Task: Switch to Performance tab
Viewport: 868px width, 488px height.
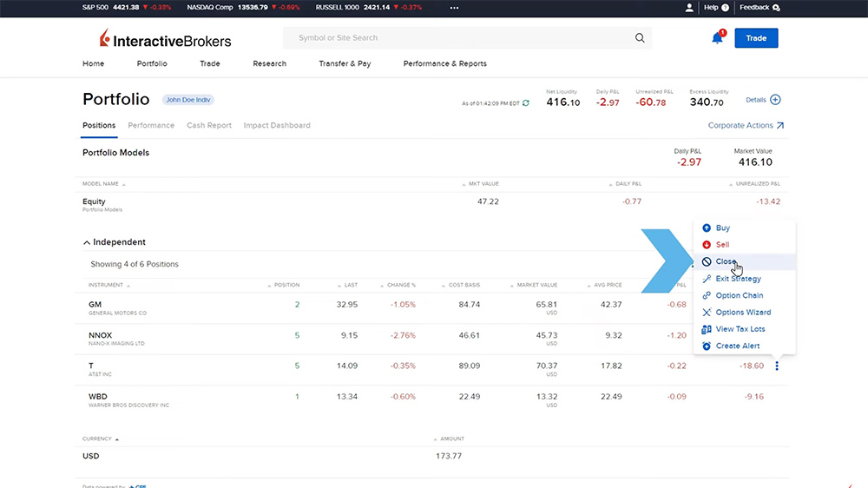Action: pyautogui.click(x=151, y=125)
